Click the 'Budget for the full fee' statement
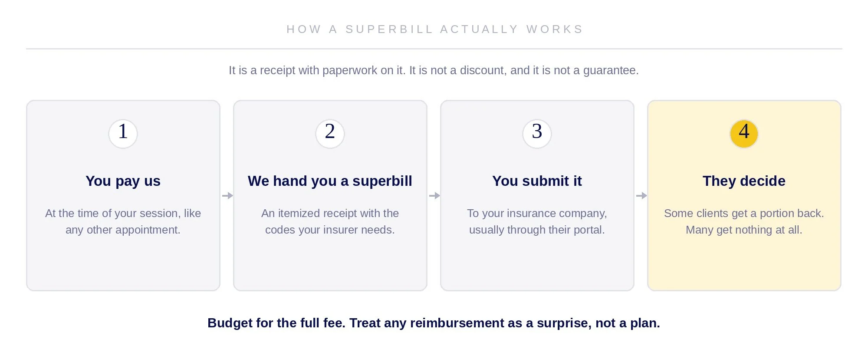 coord(434,323)
